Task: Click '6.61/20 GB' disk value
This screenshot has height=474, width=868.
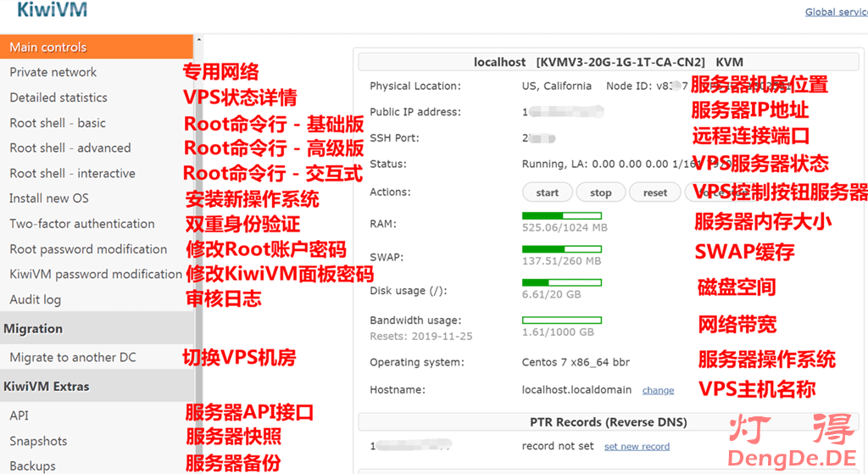Action: click(x=551, y=294)
